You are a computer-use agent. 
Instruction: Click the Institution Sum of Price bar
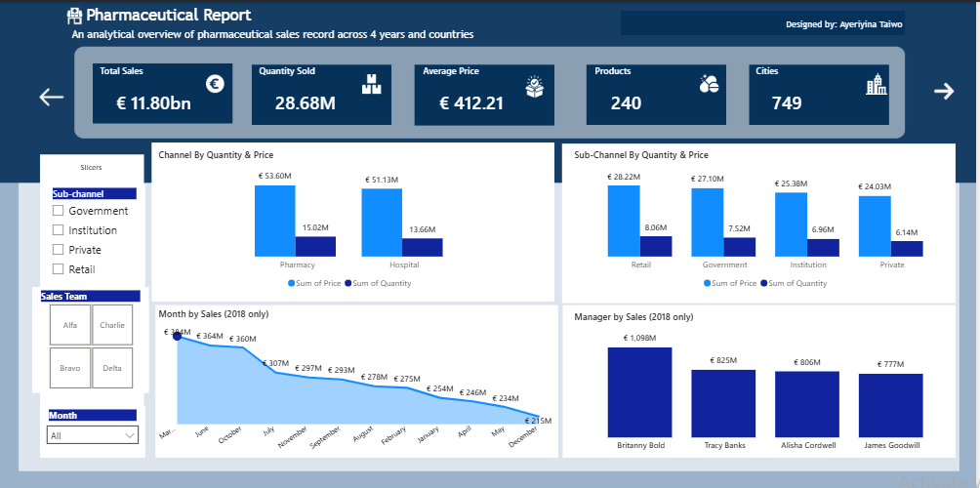coord(792,224)
